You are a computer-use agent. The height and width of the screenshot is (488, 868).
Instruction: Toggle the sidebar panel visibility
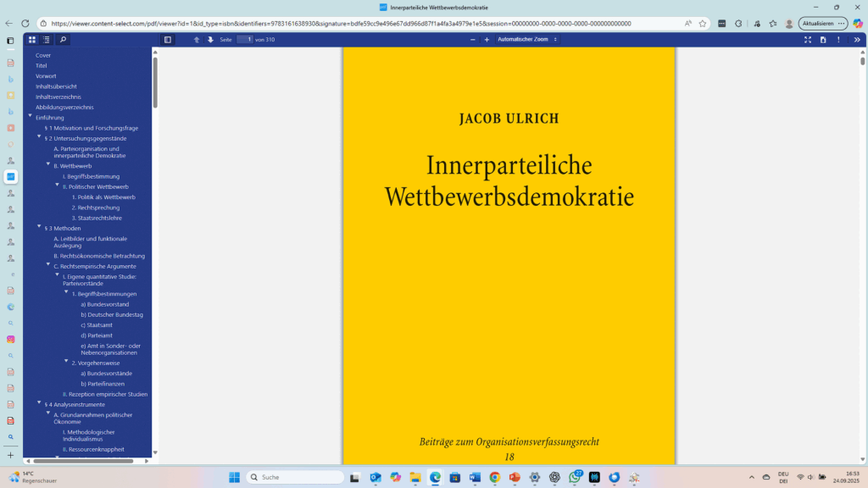168,39
